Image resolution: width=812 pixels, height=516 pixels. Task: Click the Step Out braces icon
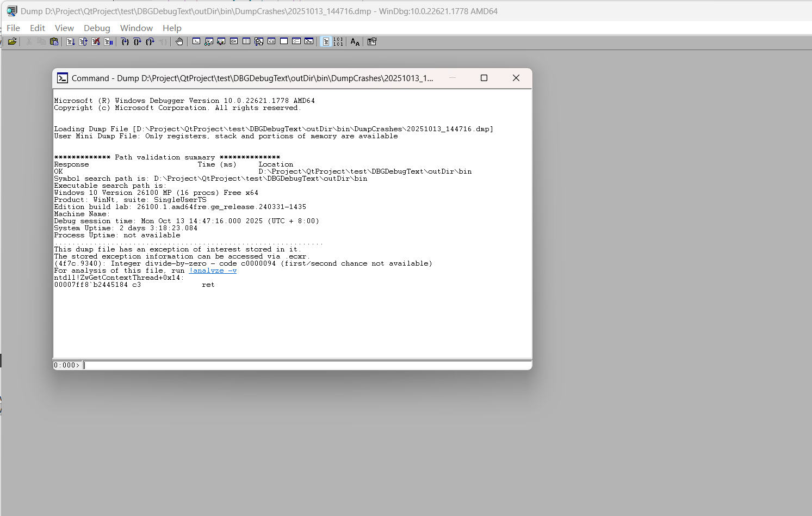click(150, 41)
